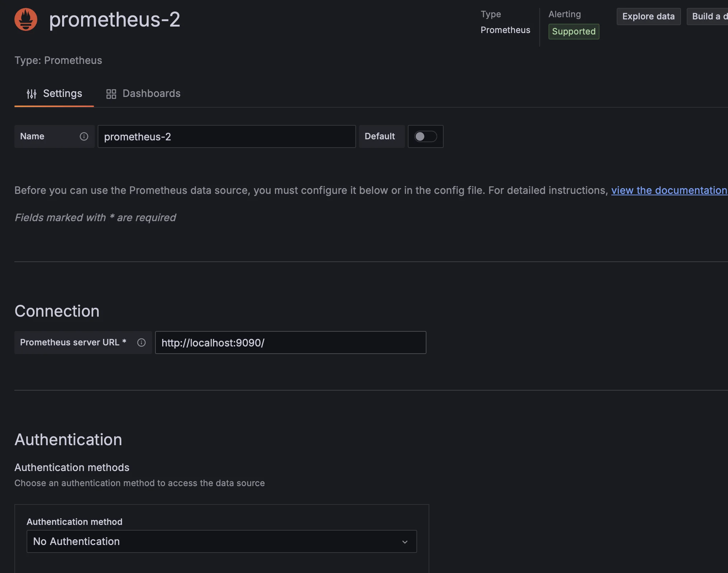Open the view the documentation link
The width and height of the screenshot is (728, 573).
coord(669,190)
